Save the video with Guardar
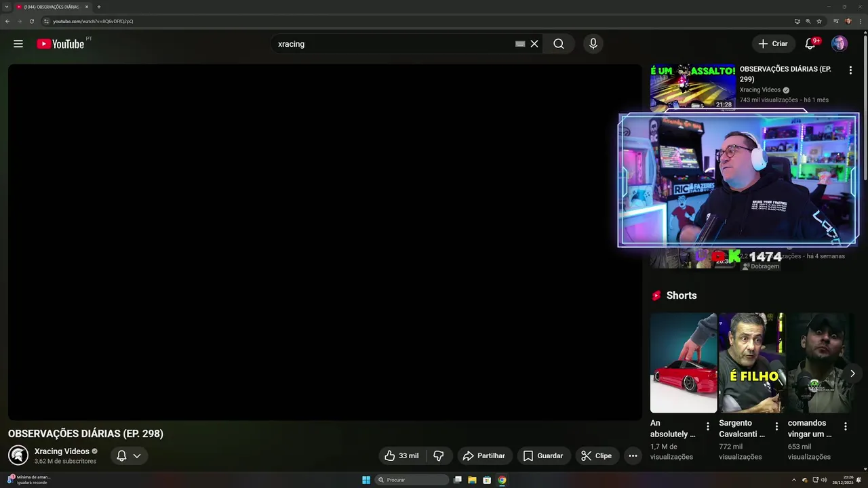The width and height of the screenshot is (868, 488). click(x=544, y=456)
